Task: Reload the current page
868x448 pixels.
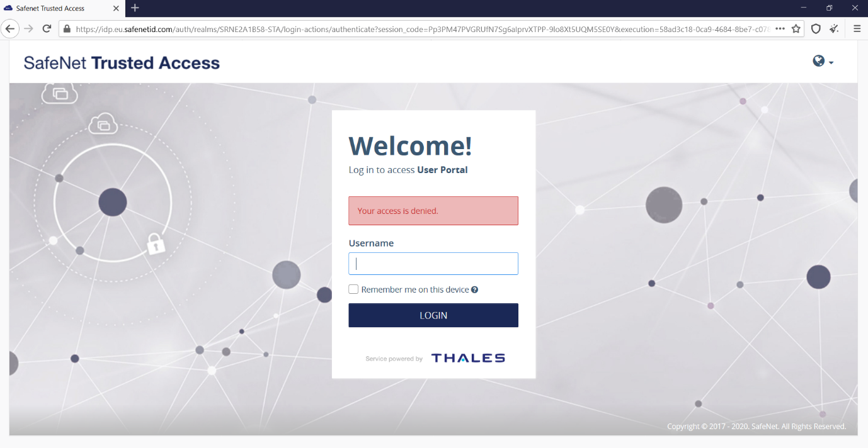Action: [x=47, y=29]
